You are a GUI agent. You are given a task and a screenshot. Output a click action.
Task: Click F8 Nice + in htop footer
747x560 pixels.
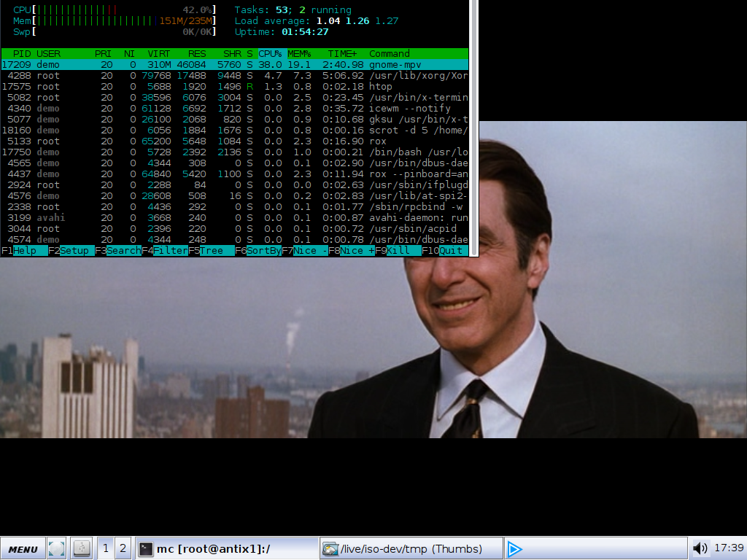352,251
